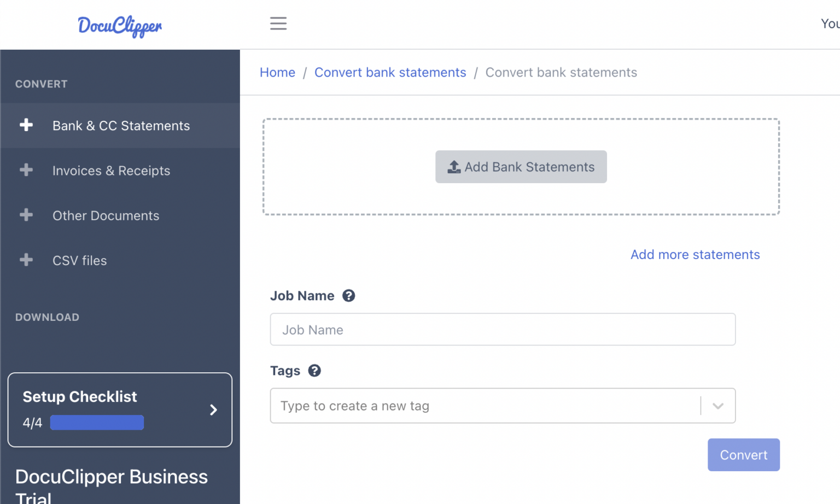This screenshot has height=504, width=840.
Task: Open the Tags dropdown arrow
Action: click(718, 406)
